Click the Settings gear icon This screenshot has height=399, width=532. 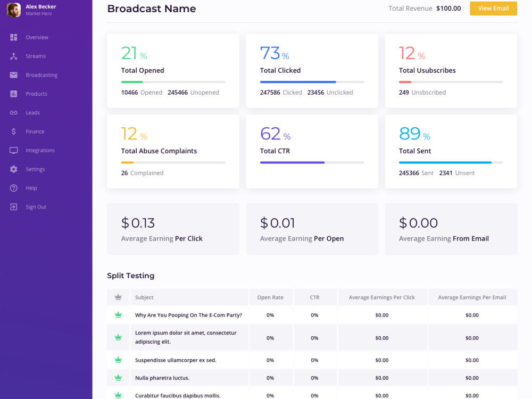tap(14, 169)
